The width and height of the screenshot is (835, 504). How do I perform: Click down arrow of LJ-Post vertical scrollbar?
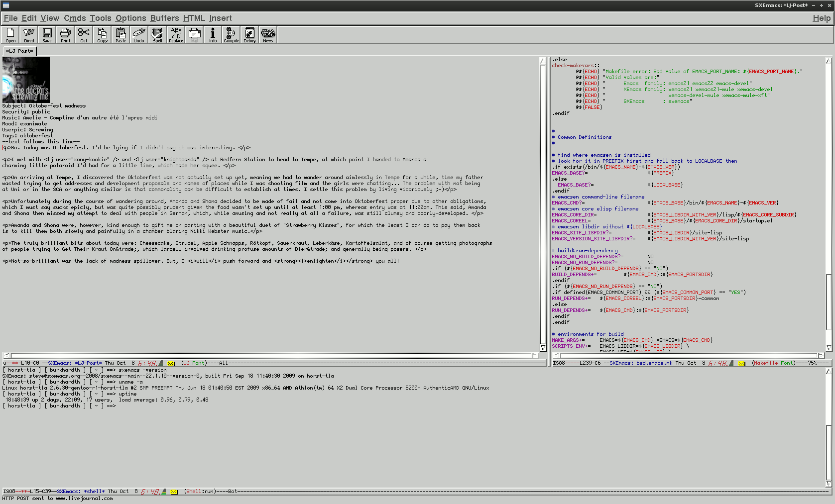tap(543, 348)
